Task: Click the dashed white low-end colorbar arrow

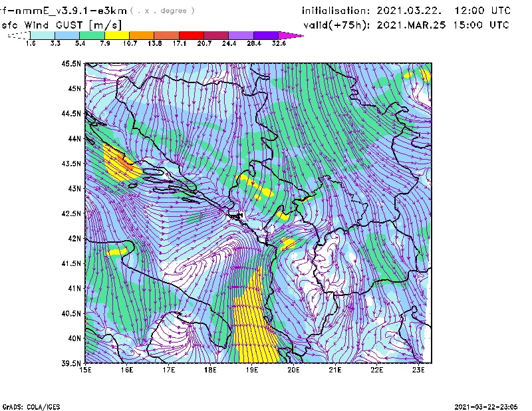Action: [x=19, y=35]
